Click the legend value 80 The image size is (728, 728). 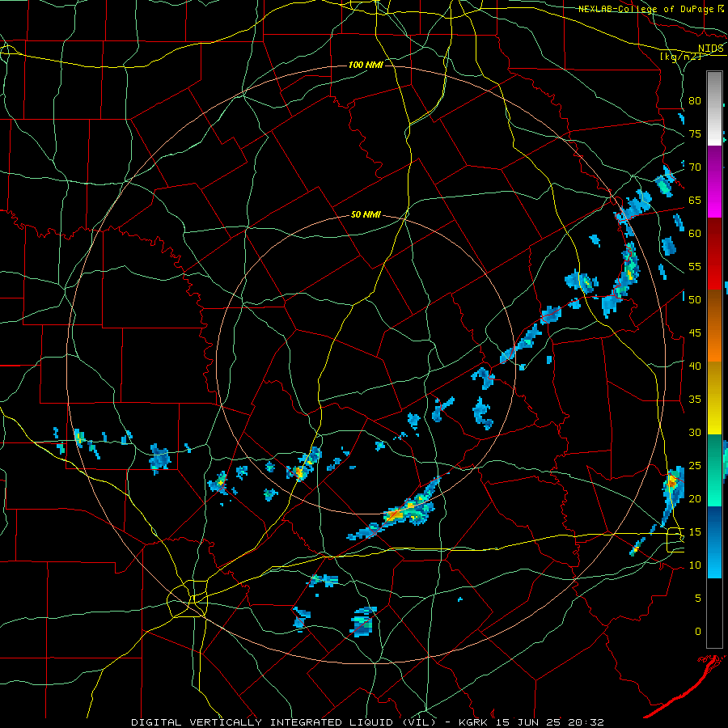pyautogui.click(x=695, y=101)
